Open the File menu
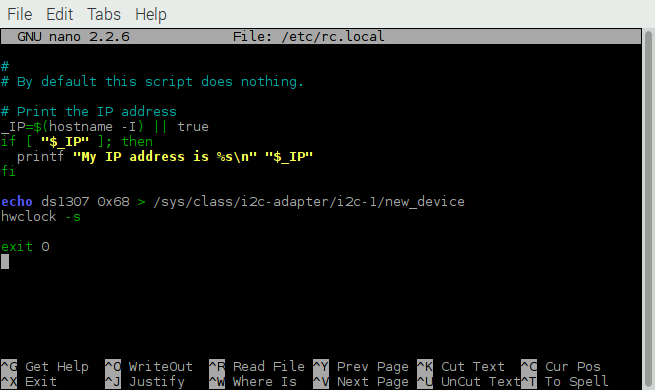The image size is (655, 390). coord(20,14)
